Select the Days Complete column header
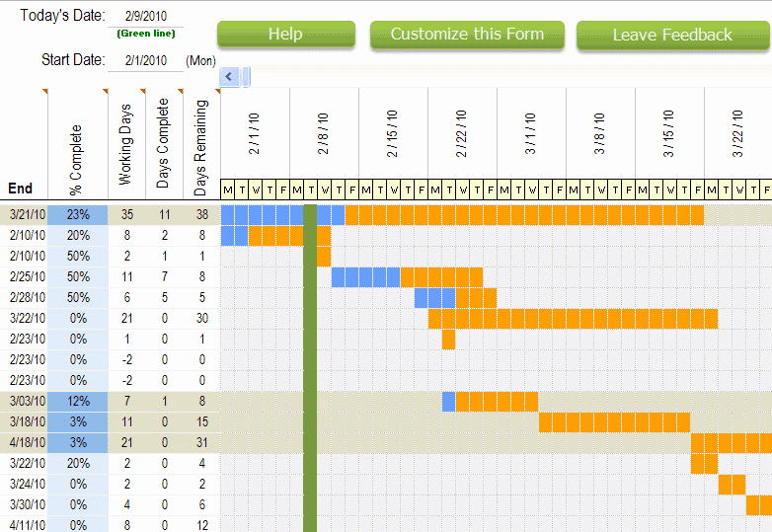 [x=163, y=143]
